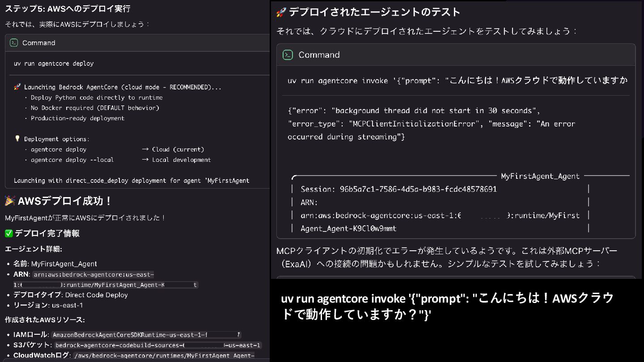Click the デプロイ完了情報 subheading

click(47, 233)
